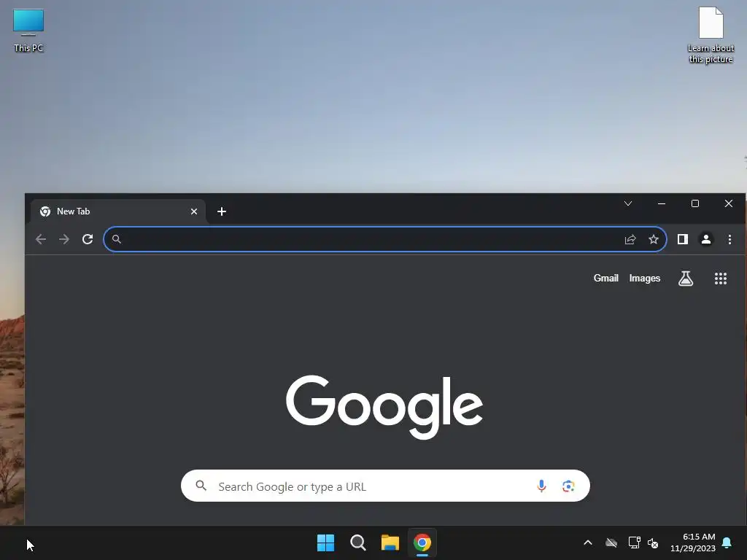
Task: Go forward using the forward arrow
Action: (64, 239)
